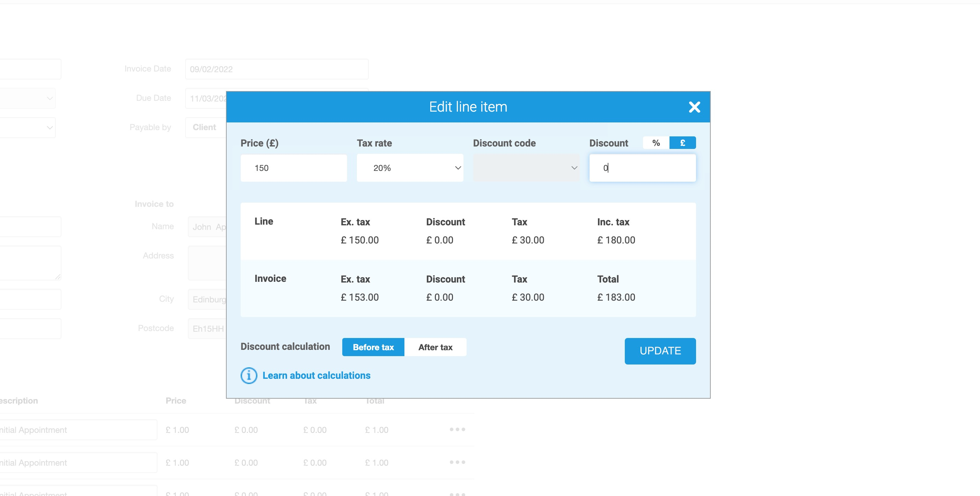Screen dimensions: 980x496
Task: Click the info icon next to Learn about calculations
Action: tap(248, 376)
